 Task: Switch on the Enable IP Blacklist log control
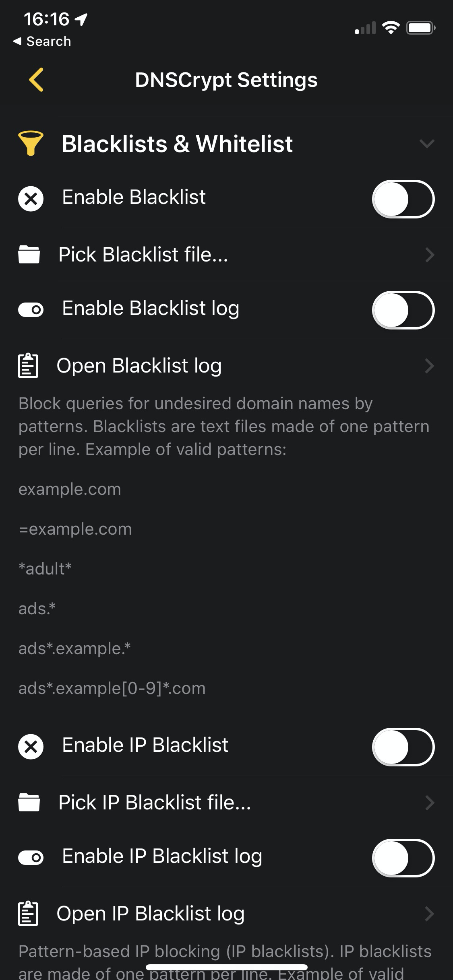(x=405, y=857)
